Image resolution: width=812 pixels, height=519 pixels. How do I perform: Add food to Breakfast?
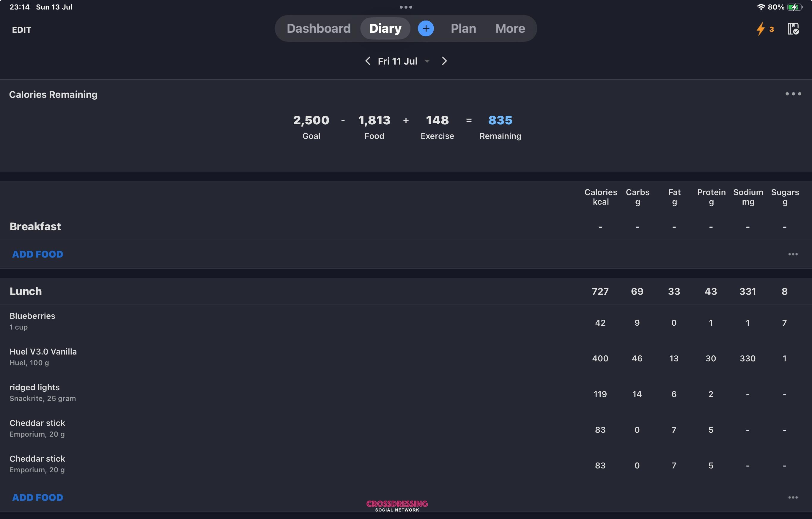(37, 254)
